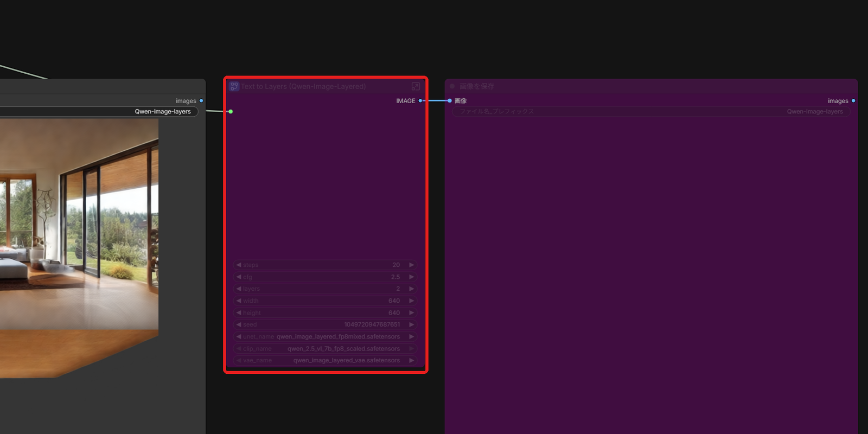
Task: Click the steps value 20
Action: 396,265
